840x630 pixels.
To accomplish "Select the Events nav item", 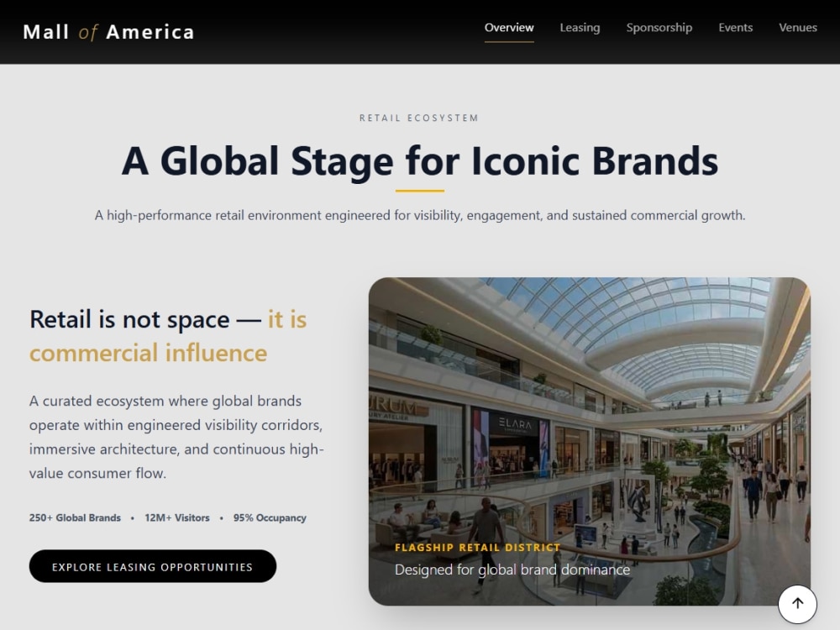I will [735, 28].
